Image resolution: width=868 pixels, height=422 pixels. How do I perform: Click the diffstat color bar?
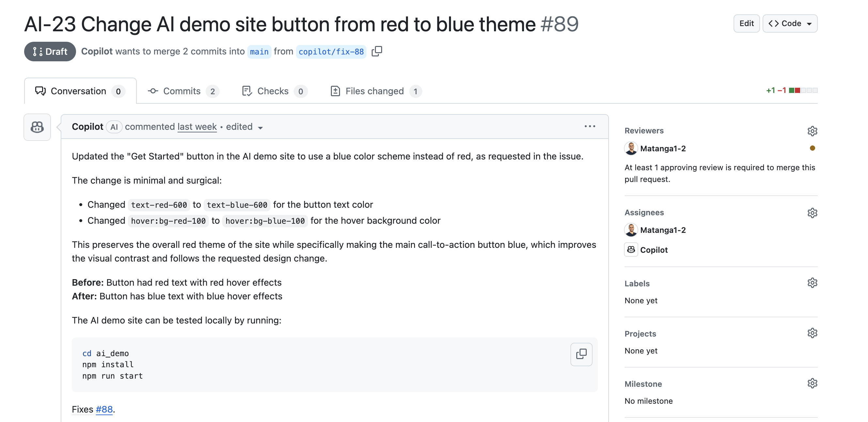803,90
